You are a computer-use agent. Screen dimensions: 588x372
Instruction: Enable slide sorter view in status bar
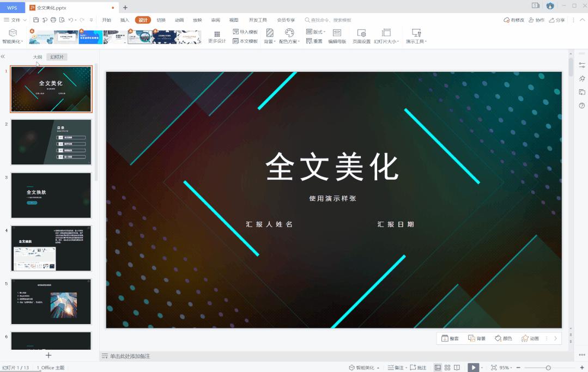coord(447,367)
